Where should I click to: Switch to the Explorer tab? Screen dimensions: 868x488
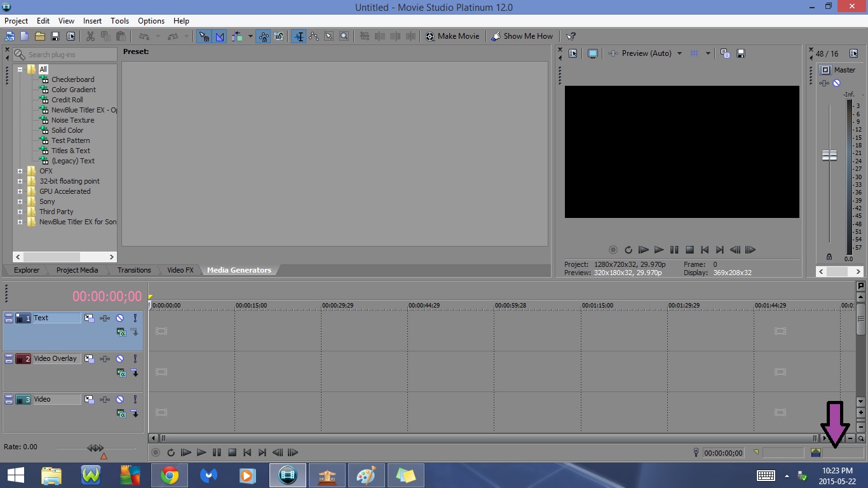[x=27, y=270]
